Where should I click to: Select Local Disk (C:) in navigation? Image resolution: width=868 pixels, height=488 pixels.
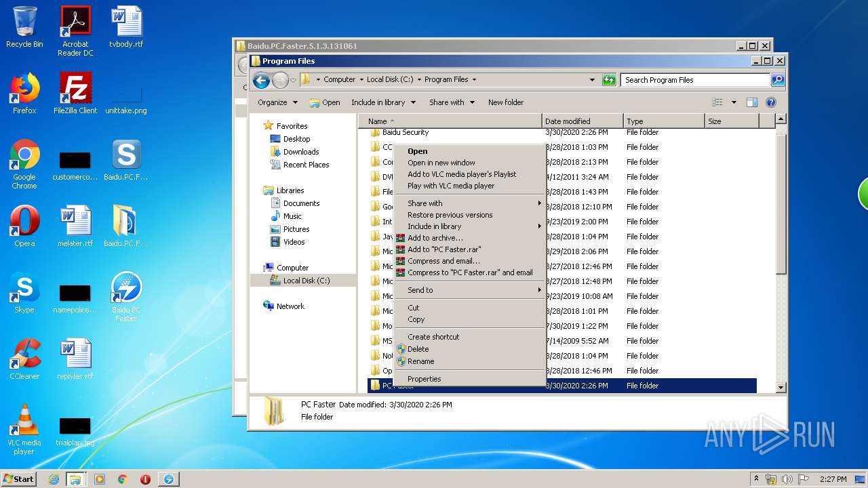click(303, 281)
